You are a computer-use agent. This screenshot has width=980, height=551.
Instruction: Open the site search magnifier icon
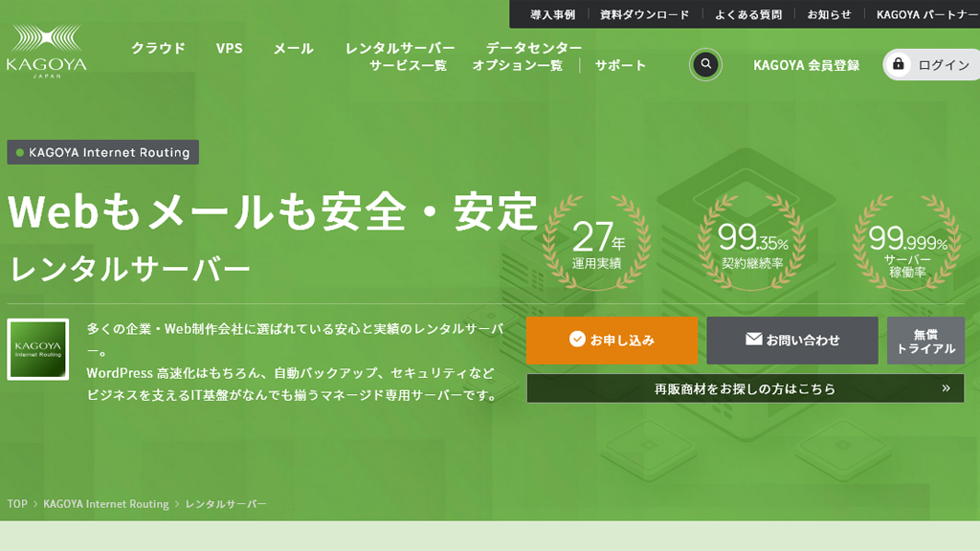(706, 65)
